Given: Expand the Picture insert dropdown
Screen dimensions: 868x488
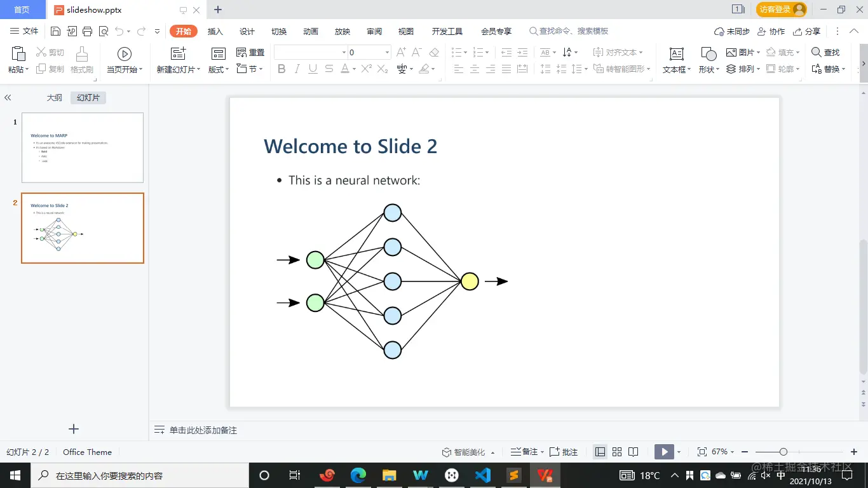Looking at the screenshot, I should click(x=759, y=52).
